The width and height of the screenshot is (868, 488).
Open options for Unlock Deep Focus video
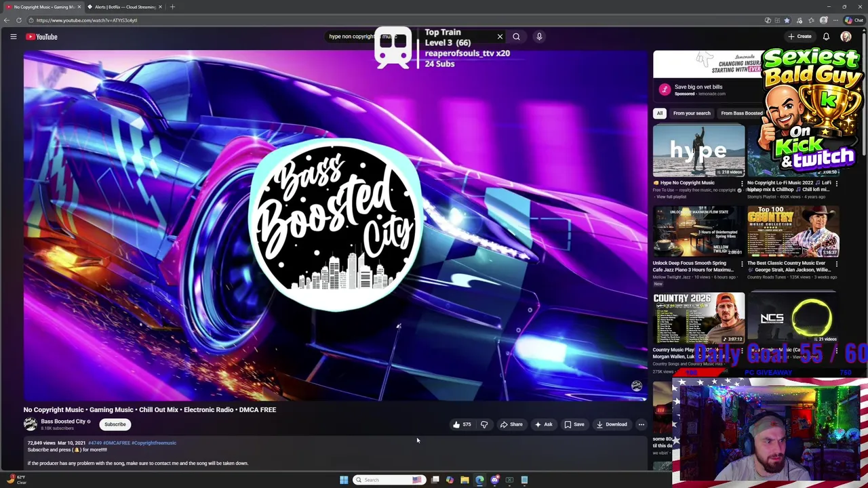[x=741, y=264]
